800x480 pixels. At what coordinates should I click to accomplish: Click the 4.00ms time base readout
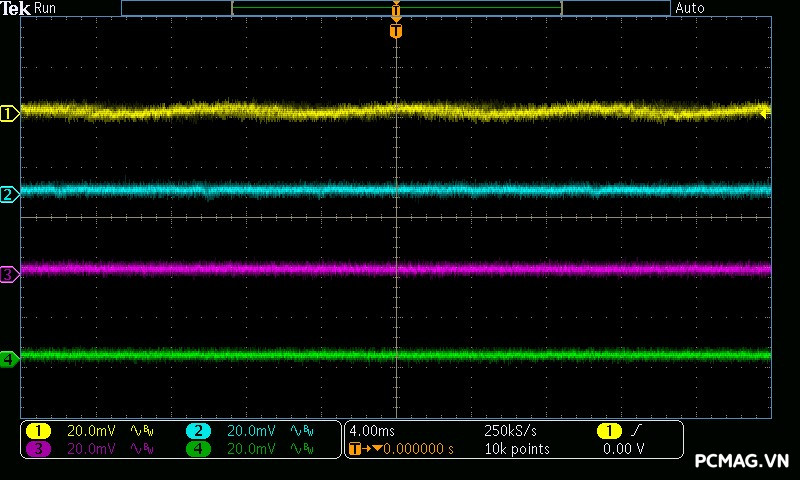coord(374,431)
